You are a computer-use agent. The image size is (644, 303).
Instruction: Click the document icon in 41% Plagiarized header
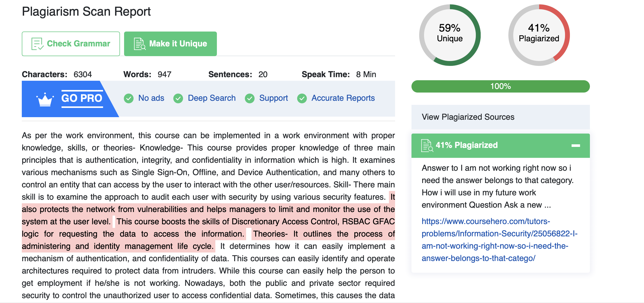(x=427, y=145)
